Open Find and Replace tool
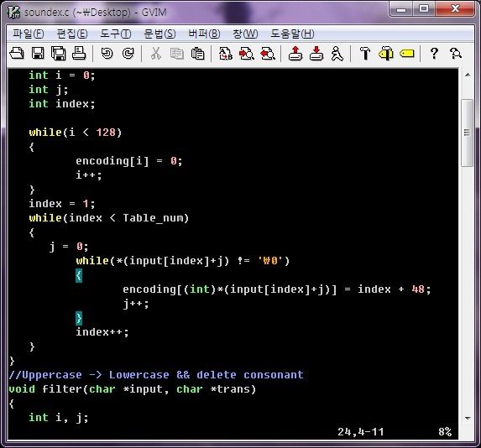This screenshot has width=481, height=448. point(226,54)
